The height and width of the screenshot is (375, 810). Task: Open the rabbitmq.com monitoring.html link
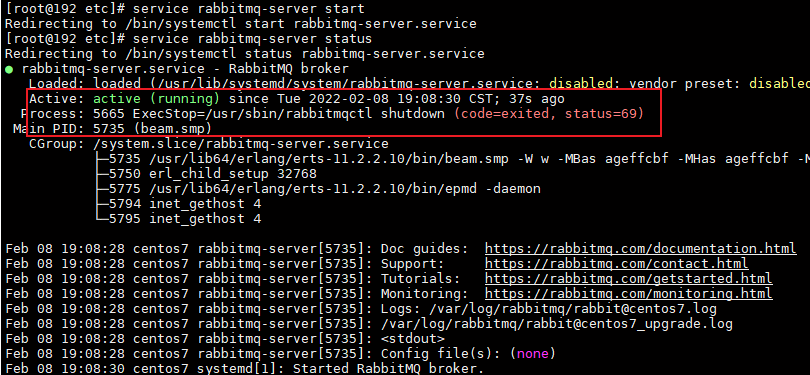[629, 294]
